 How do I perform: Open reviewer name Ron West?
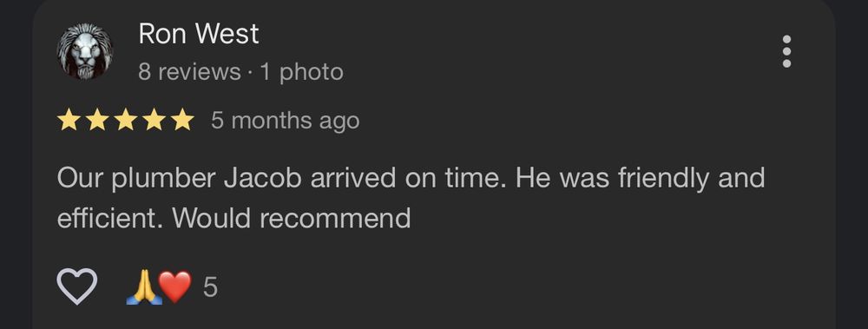198,34
